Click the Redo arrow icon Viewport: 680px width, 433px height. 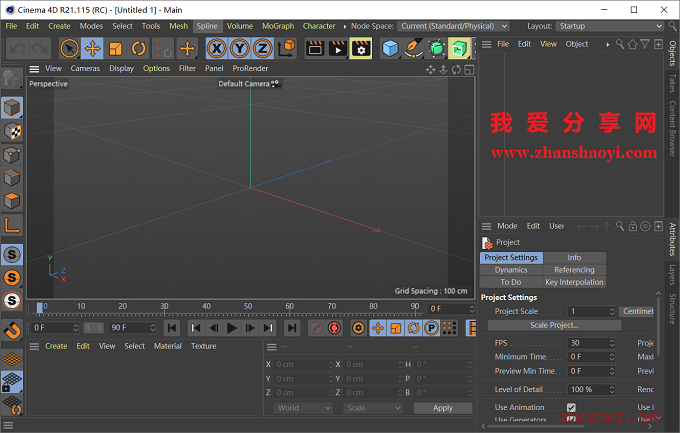40,48
